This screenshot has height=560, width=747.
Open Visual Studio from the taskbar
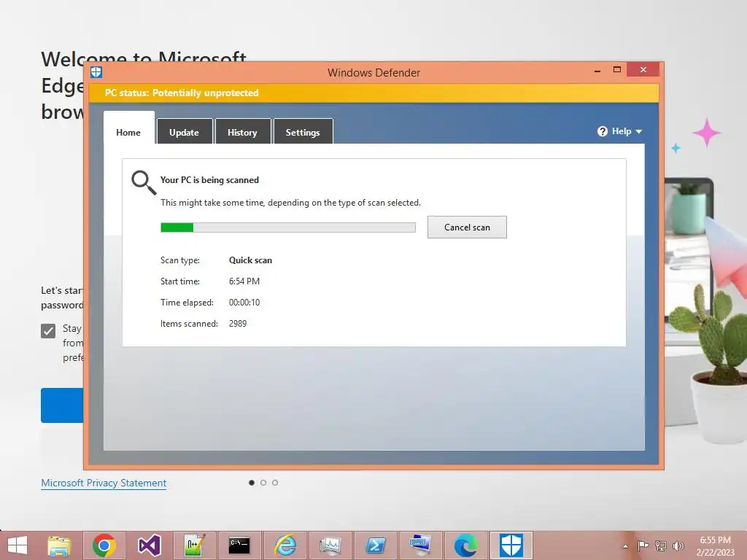tap(149, 545)
